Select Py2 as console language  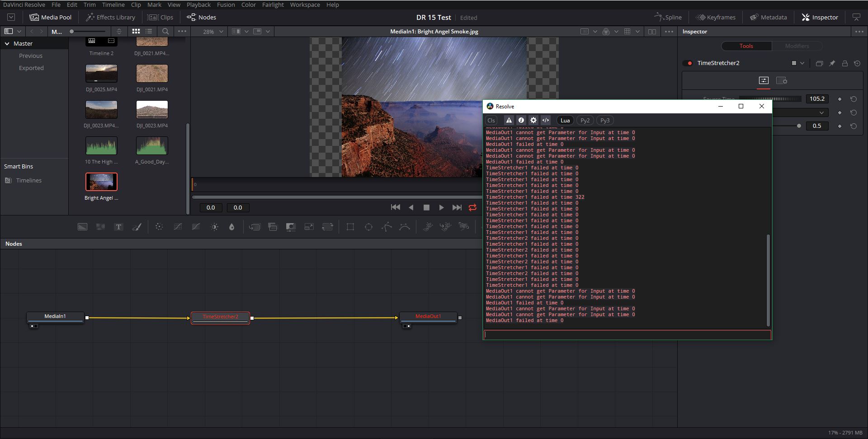(x=585, y=120)
